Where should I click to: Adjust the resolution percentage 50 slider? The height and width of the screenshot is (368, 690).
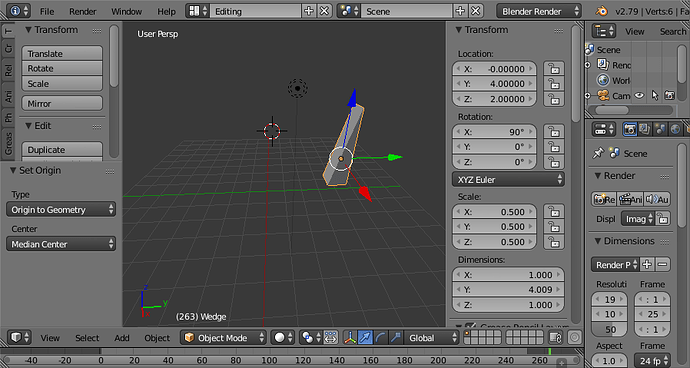pyautogui.click(x=610, y=329)
